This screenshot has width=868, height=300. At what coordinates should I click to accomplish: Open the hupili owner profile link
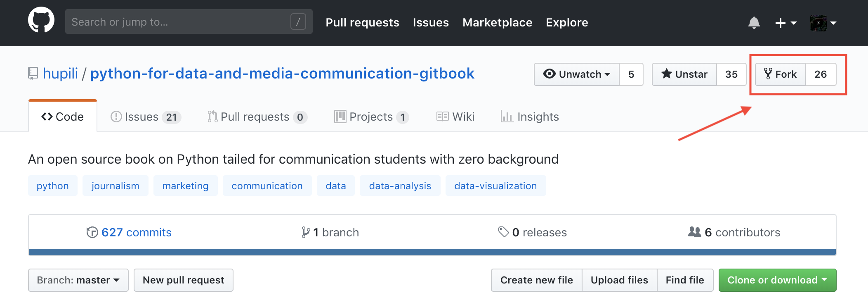pos(60,74)
